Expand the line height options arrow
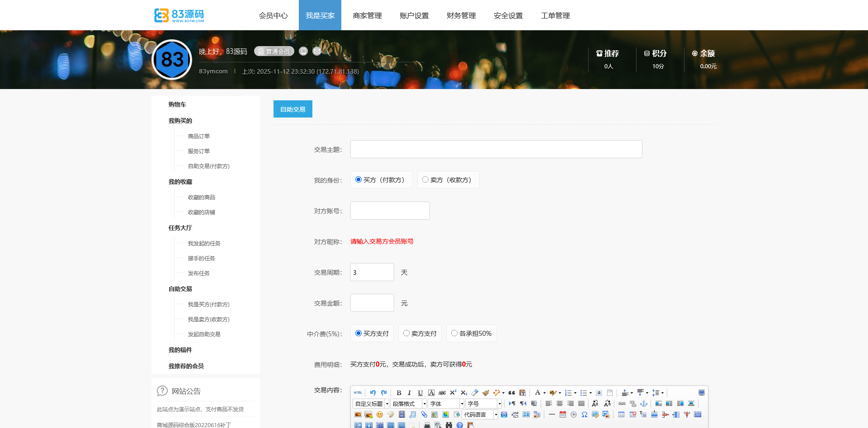 tap(662, 393)
